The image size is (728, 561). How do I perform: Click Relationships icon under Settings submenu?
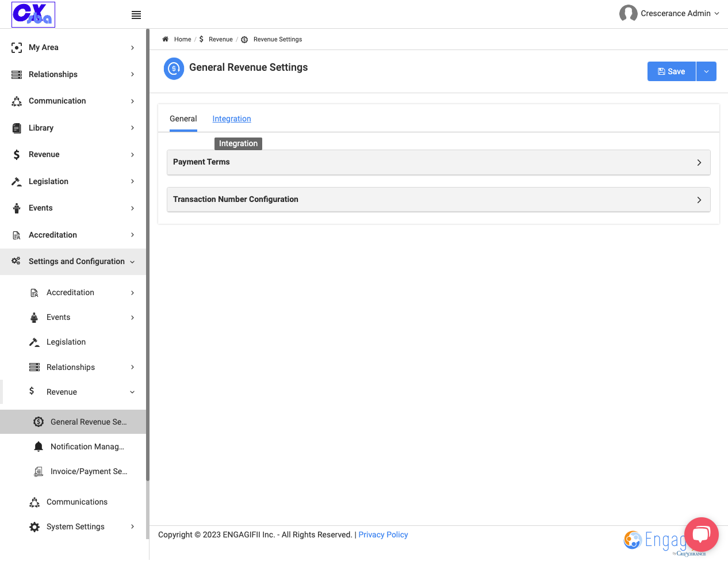35,367
